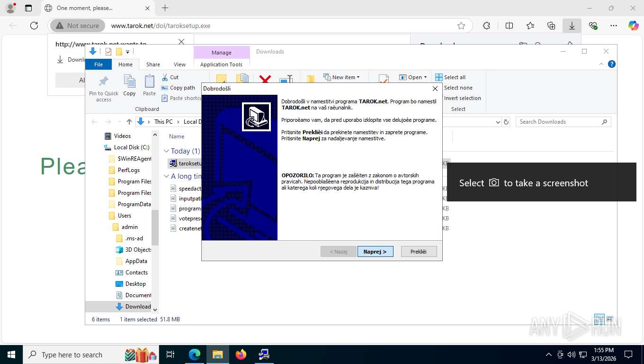Screen dimensions: 644x364
Task: Click the Name column header
Action: click(177, 136)
